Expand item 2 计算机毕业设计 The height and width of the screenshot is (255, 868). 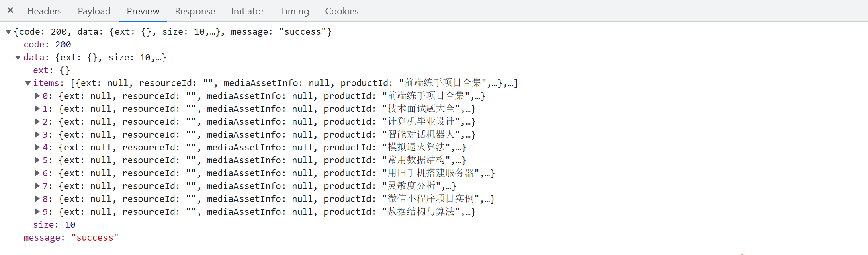pos(37,121)
